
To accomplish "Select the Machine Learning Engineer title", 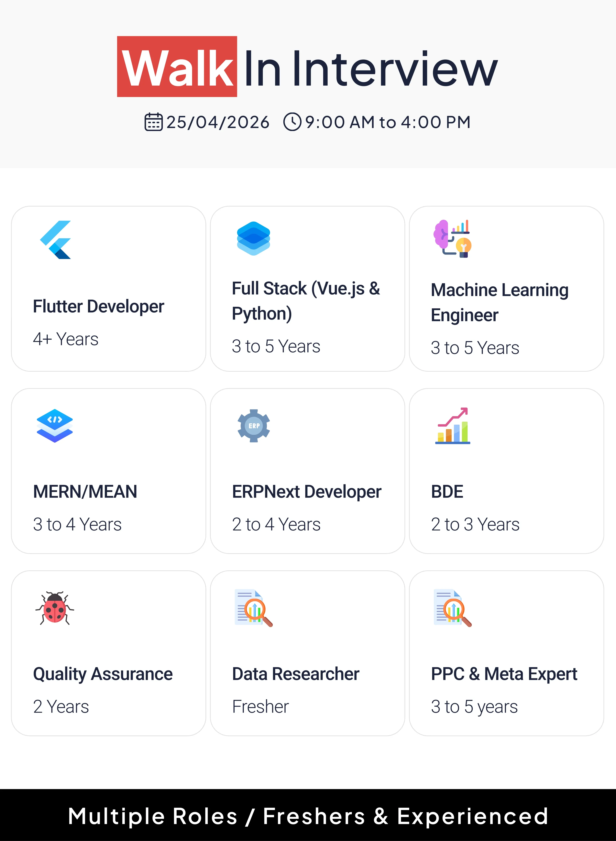I will click(500, 302).
